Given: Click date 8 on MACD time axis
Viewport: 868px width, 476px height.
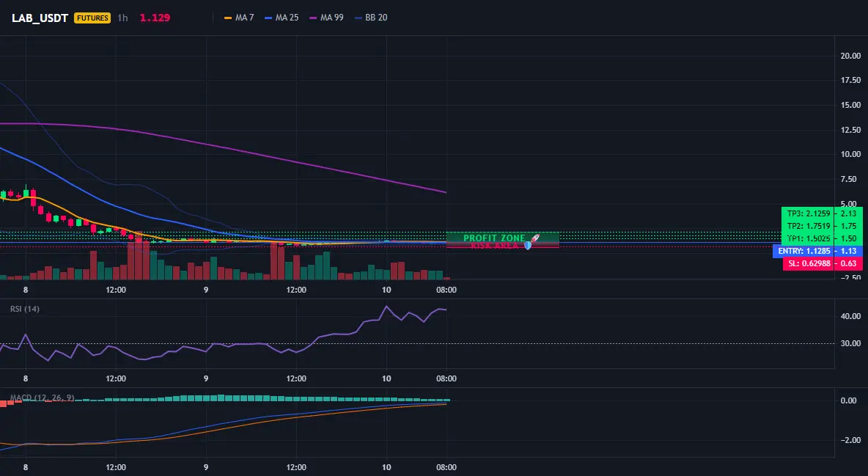Looking at the screenshot, I should click(26, 467).
